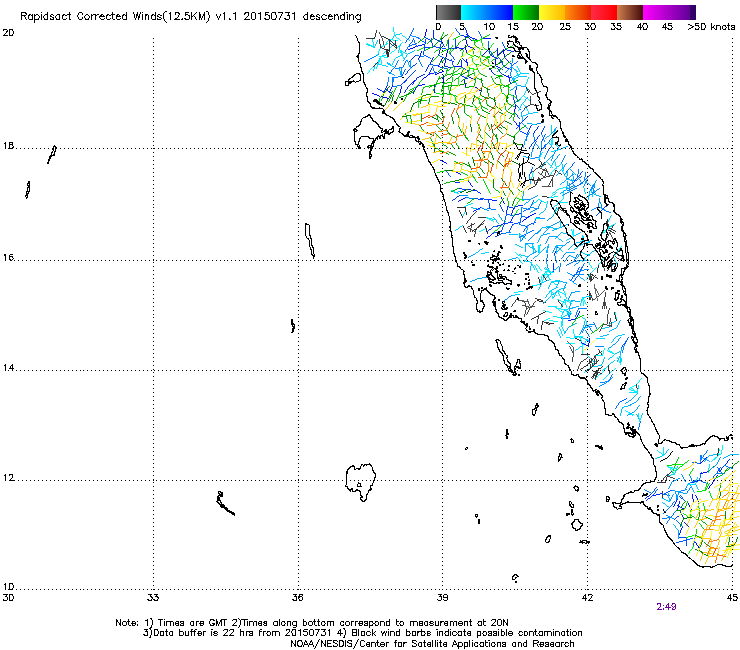Select longitude axis label '39'
740x650 pixels.
pyautogui.click(x=442, y=598)
